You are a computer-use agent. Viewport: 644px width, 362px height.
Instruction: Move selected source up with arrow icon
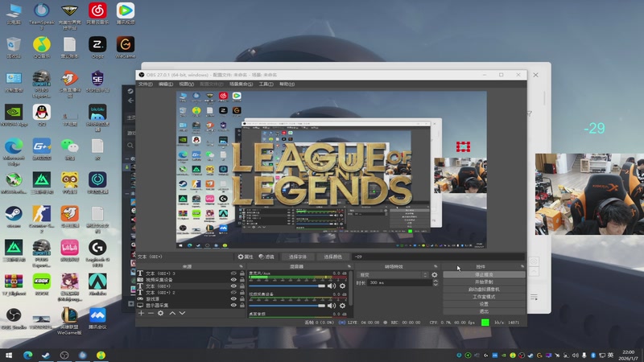pyautogui.click(x=172, y=313)
